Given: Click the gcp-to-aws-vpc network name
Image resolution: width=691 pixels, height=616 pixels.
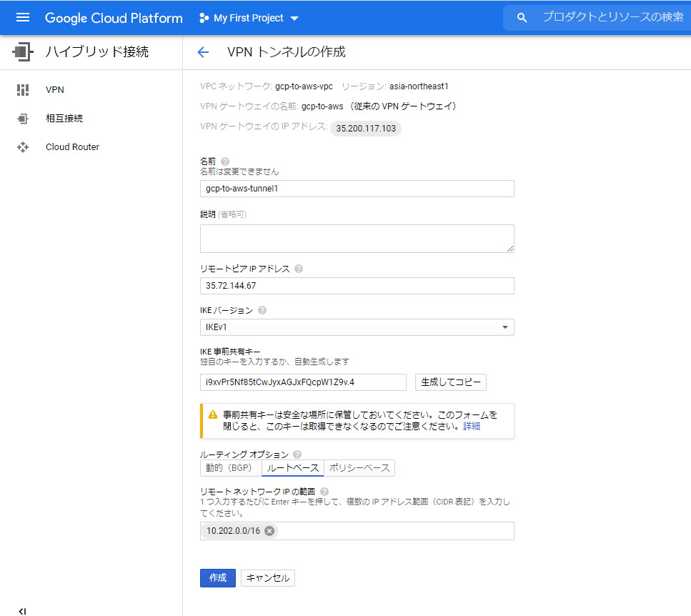Looking at the screenshot, I should (x=304, y=86).
